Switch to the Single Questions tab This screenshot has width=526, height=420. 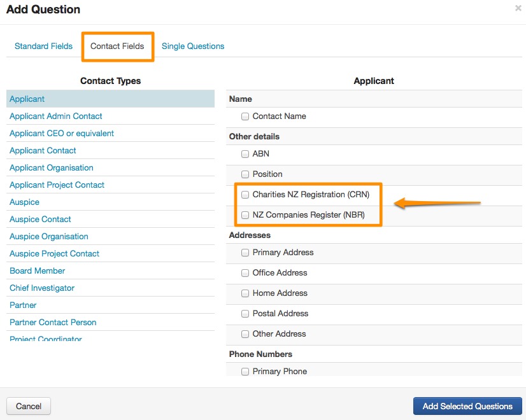(193, 46)
